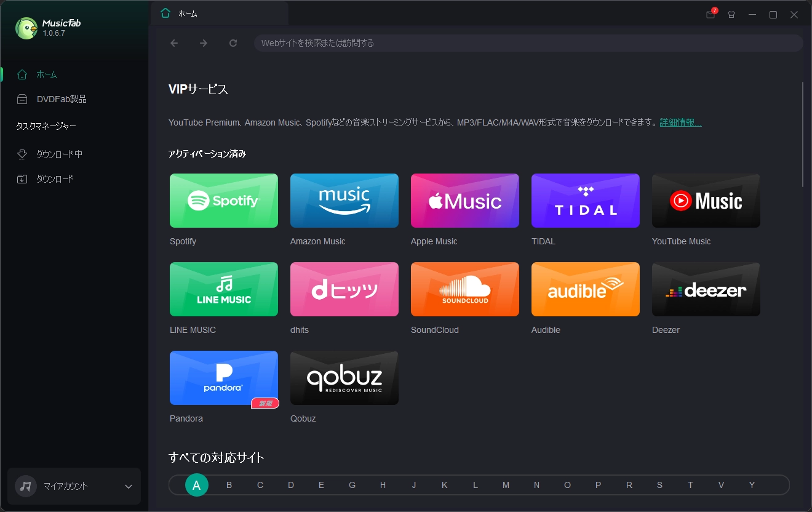Minimize the MusicFab window

[x=752, y=15]
